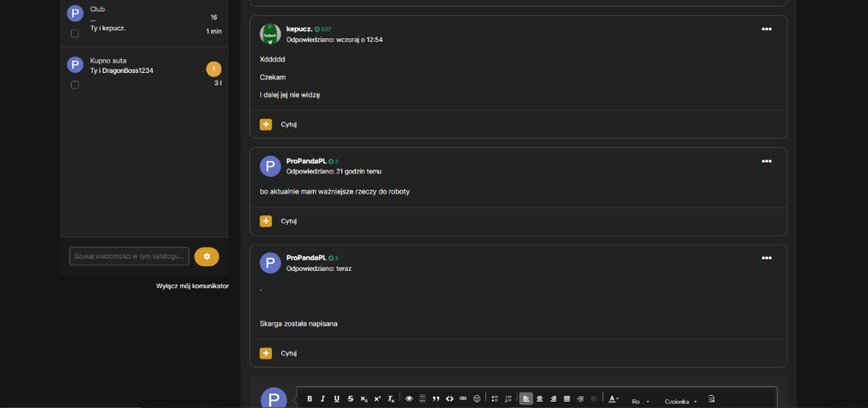Click the ProPandaPL avatar on the 'teraz' reply

[270, 263]
